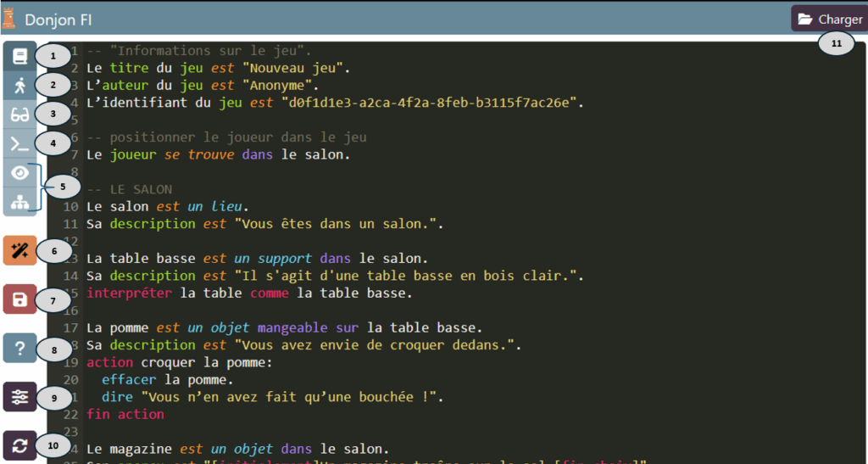Click the hierarchy tree icon
Viewport: 868px width, 464px height.
pyautogui.click(x=19, y=203)
